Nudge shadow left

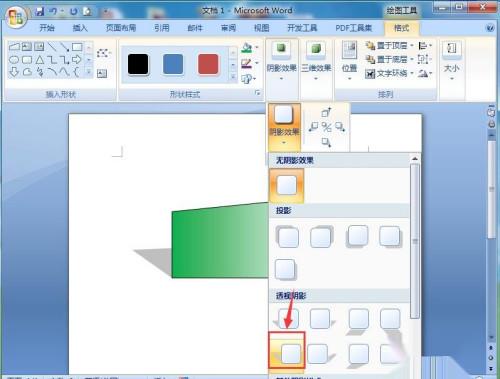[313, 127]
